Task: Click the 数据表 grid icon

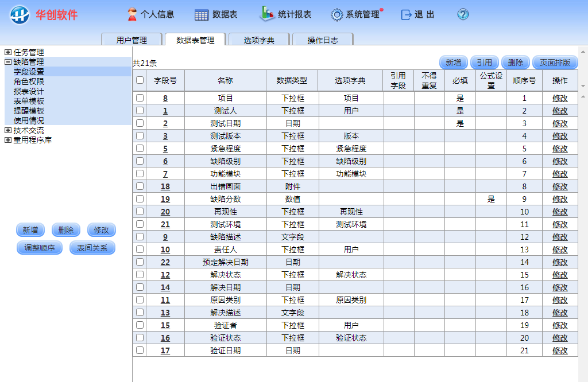Action: [x=202, y=15]
